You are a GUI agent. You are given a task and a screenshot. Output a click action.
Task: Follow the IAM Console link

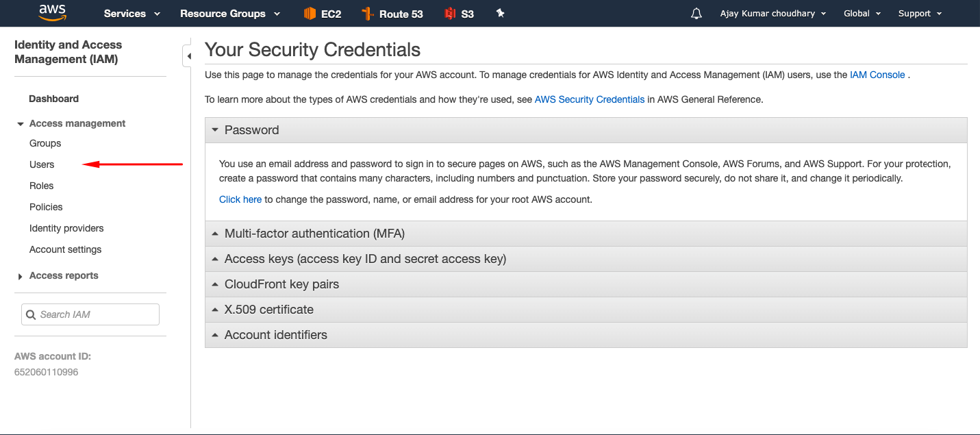[877, 75]
